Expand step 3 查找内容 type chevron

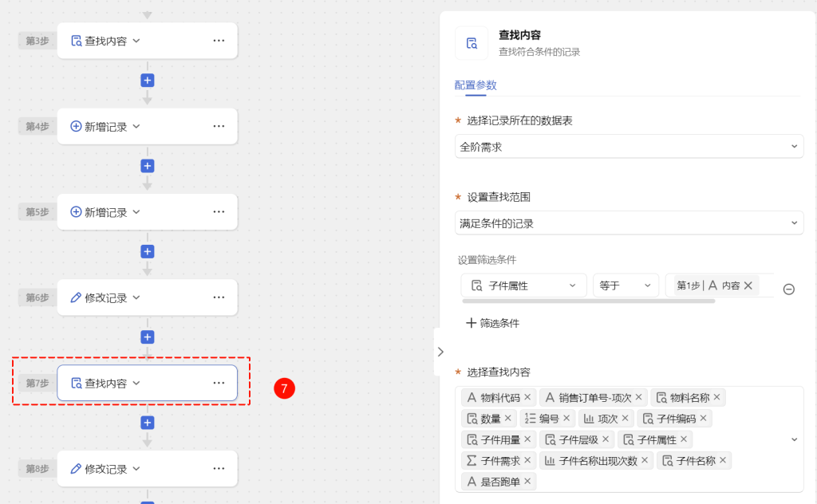[136, 41]
